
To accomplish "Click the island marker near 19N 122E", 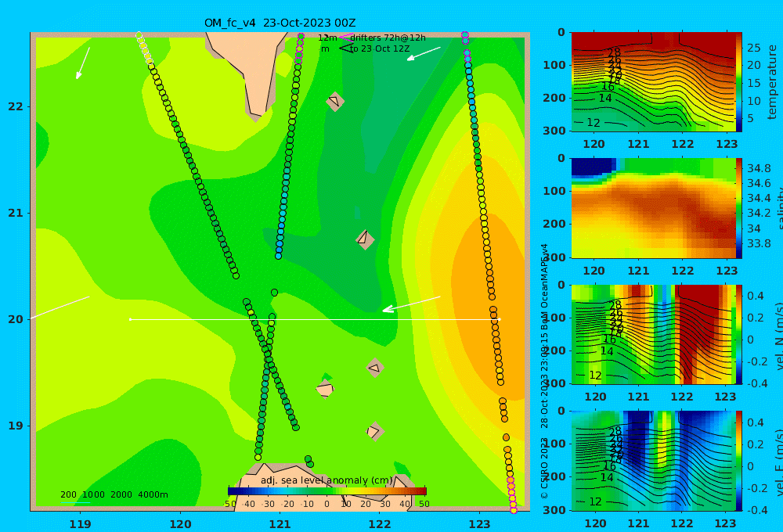I will coord(374,432).
